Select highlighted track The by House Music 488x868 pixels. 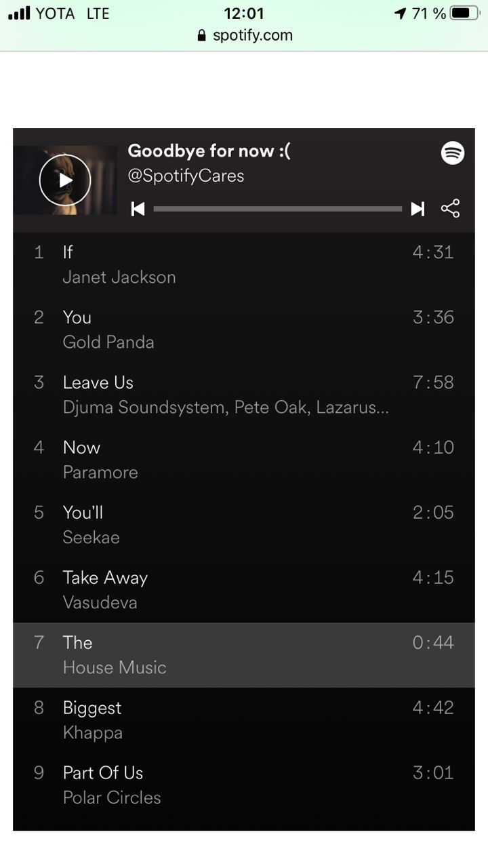[244, 655]
